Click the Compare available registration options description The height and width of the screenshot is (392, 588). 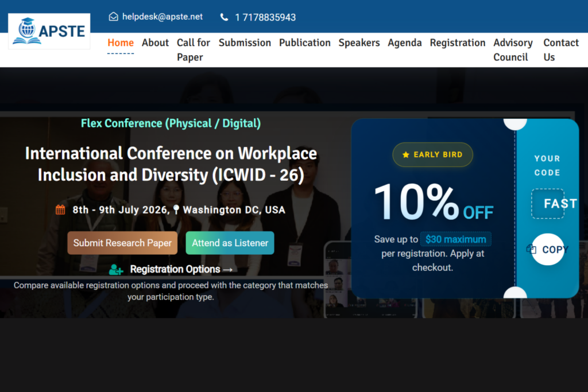(x=171, y=291)
